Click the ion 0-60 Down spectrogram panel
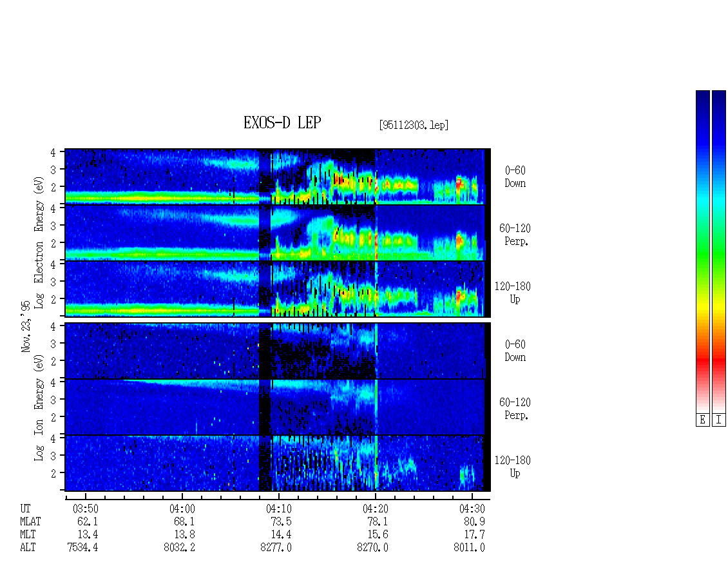This screenshot has height=564, width=728. [278, 351]
